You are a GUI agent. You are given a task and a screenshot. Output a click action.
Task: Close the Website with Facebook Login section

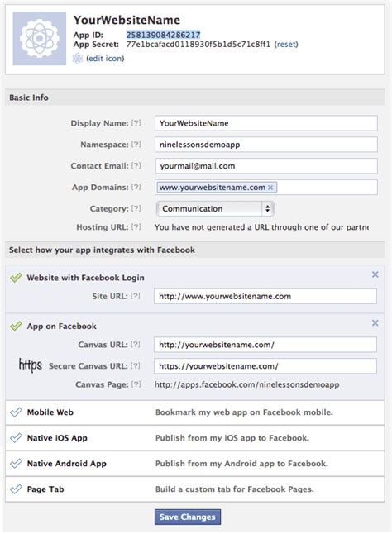[375, 274]
